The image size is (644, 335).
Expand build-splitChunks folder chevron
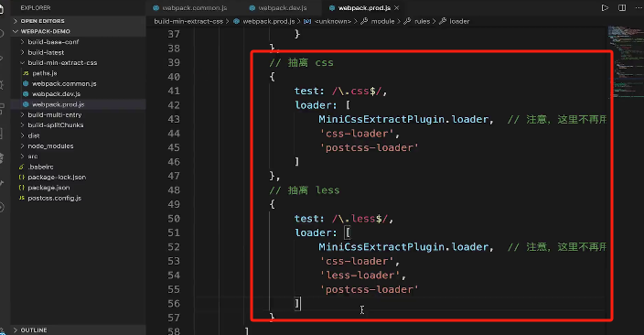tap(22, 125)
